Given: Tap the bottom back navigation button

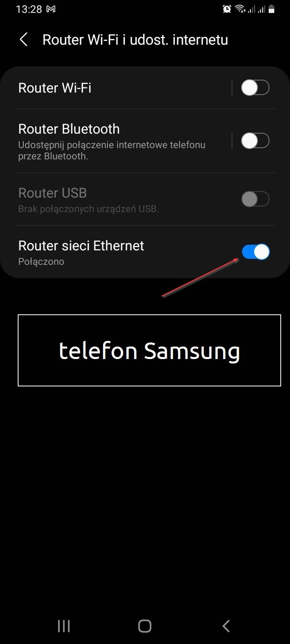Looking at the screenshot, I should (226, 626).
